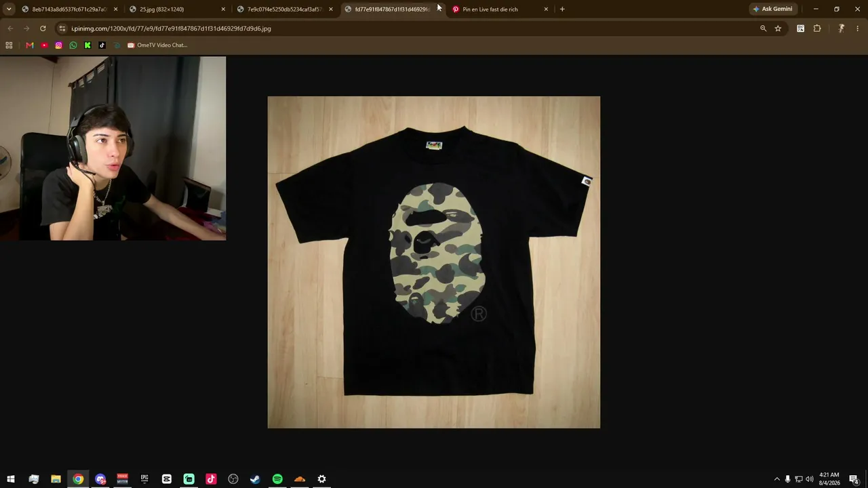Open Voicemeeter from the taskbar
The width and height of the screenshot is (868, 488).
[122, 479]
